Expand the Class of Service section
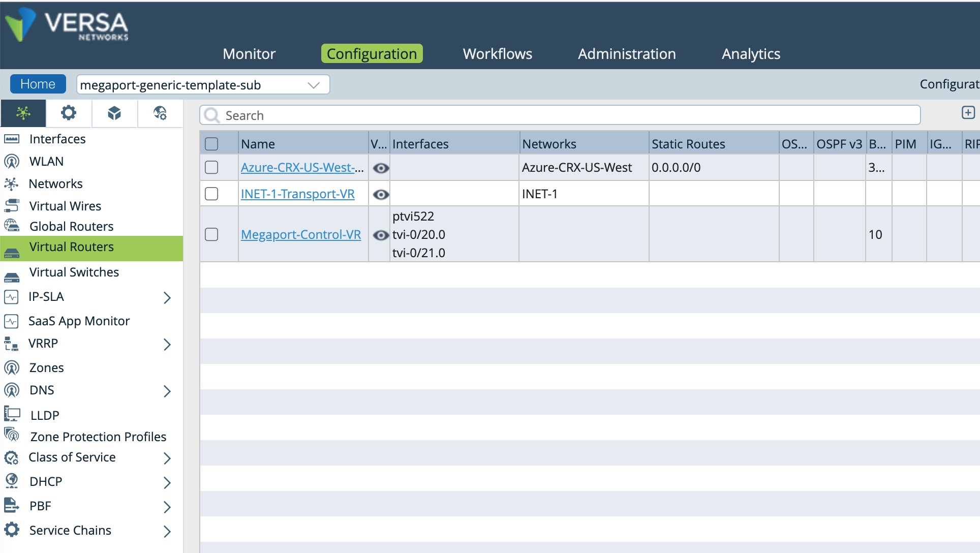The image size is (980, 553). point(168,458)
